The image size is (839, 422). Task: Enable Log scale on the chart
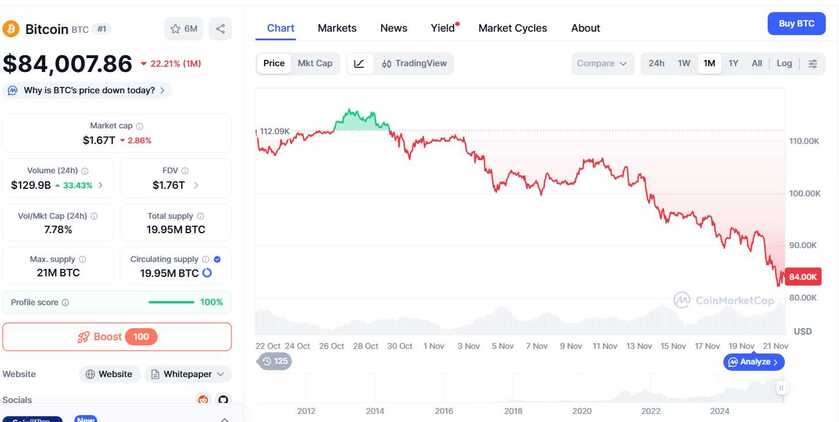pos(784,64)
